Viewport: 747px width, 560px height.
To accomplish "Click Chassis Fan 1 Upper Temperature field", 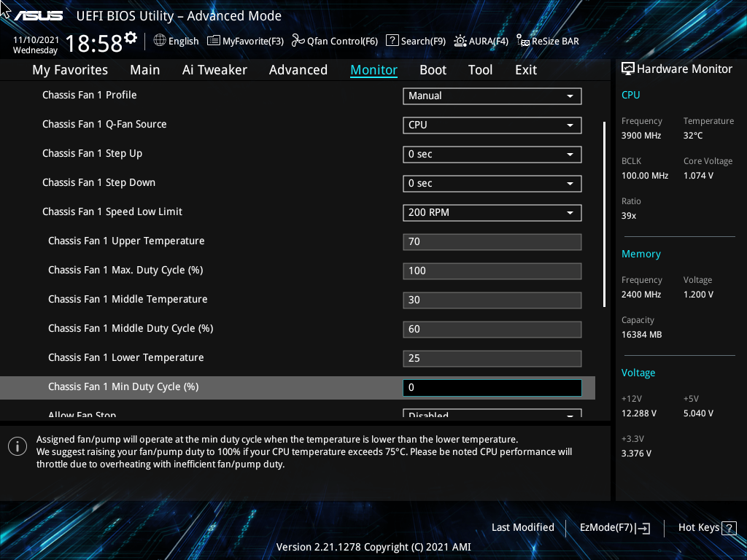I will pyautogui.click(x=492, y=241).
